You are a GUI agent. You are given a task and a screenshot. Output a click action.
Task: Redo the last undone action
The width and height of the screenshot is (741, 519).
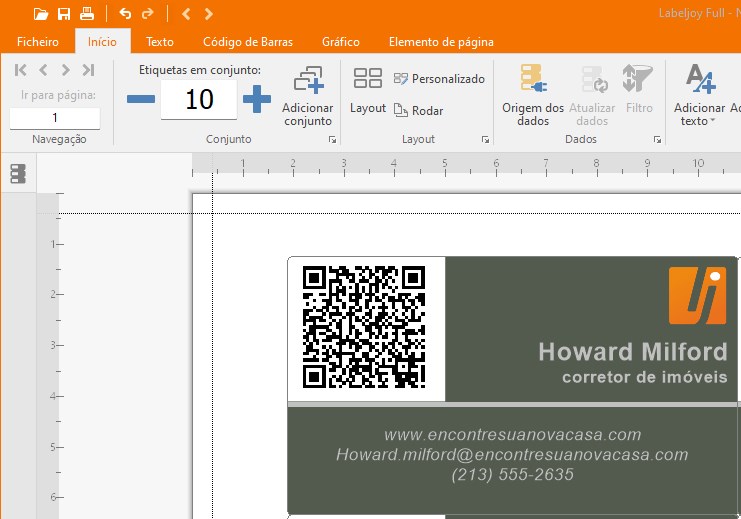(148, 14)
